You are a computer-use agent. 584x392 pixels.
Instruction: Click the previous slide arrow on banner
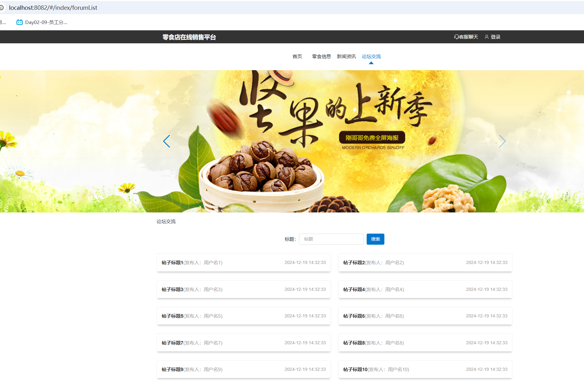pos(166,141)
